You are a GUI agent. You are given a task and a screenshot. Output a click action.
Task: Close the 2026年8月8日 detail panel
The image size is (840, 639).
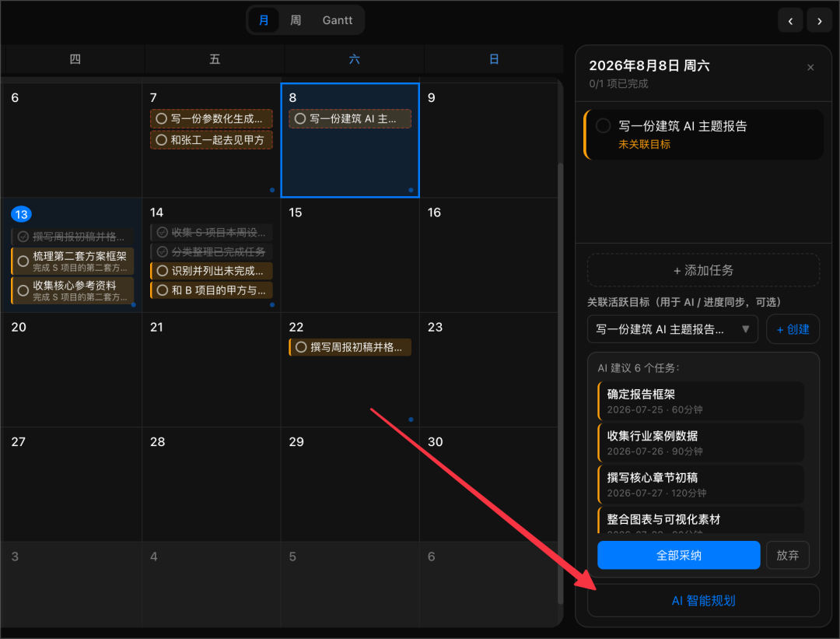(810, 67)
